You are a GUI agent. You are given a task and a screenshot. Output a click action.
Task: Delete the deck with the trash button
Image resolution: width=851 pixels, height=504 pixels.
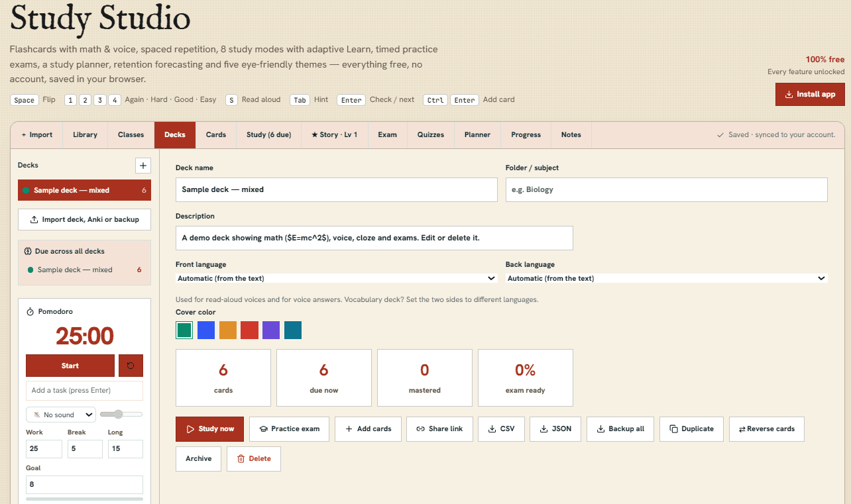pyautogui.click(x=254, y=458)
